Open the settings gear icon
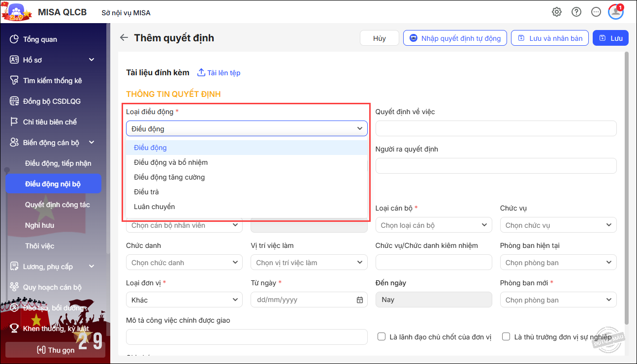This screenshot has width=637, height=364. click(556, 12)
